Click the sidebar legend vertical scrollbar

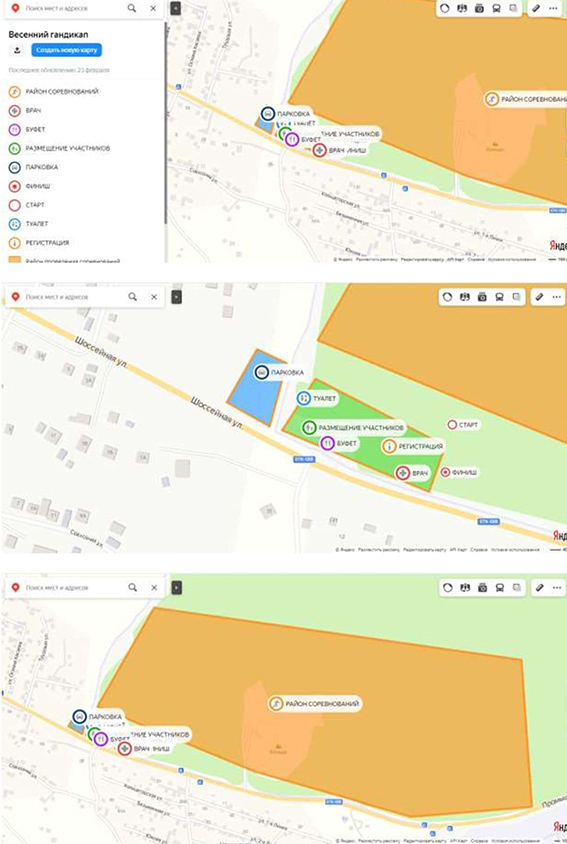pos(165,125)
